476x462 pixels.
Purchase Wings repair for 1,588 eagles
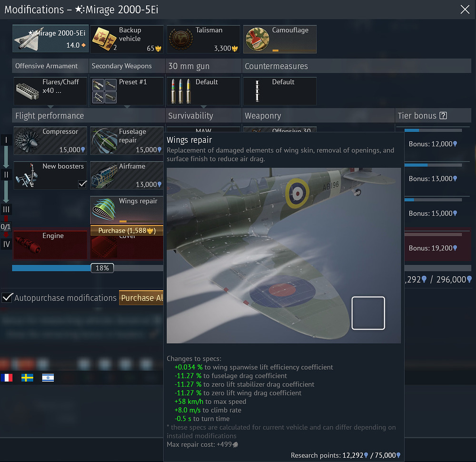point(127,231)
